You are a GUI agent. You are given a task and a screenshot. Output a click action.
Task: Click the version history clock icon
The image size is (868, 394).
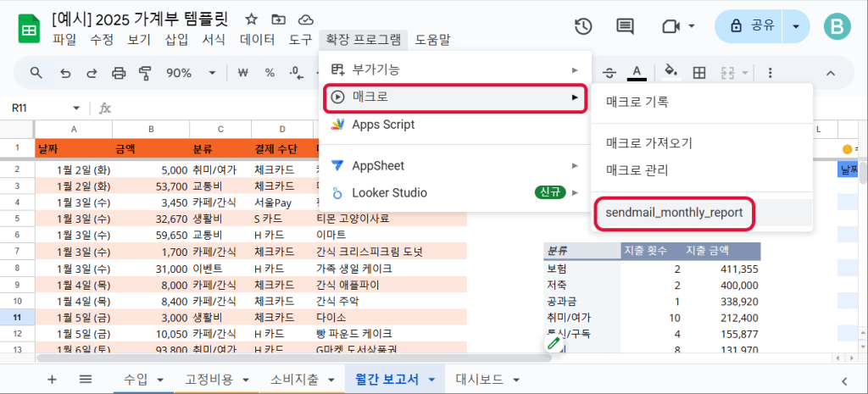(583, 27)
